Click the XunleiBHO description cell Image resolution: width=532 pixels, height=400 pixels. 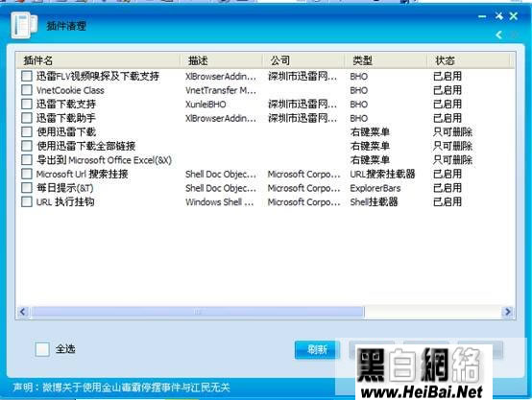pos(206,104)
